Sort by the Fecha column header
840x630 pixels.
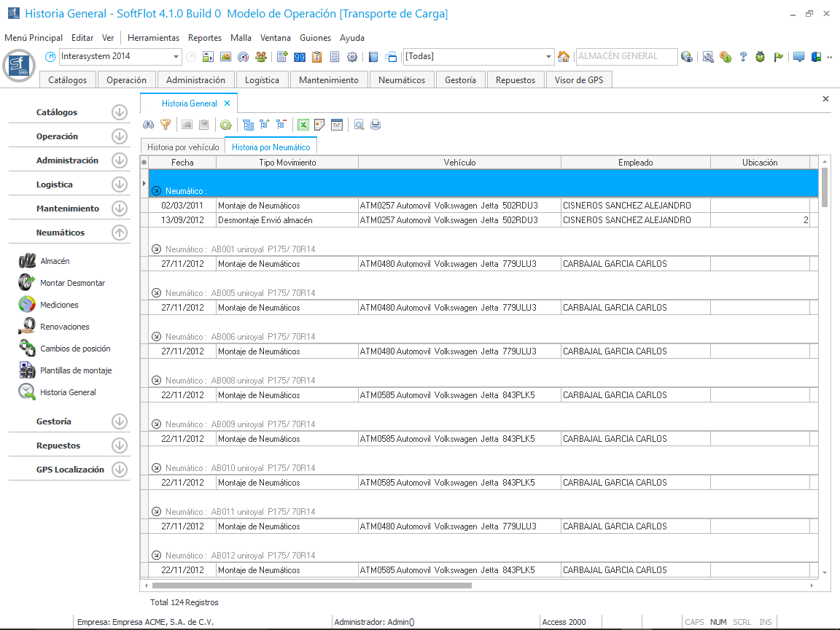pos(182,163)
